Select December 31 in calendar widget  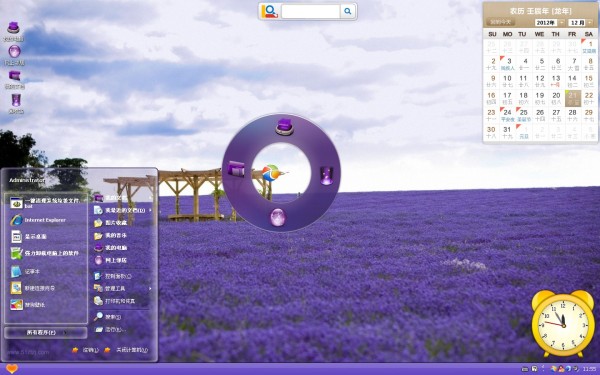coord(507,132)
